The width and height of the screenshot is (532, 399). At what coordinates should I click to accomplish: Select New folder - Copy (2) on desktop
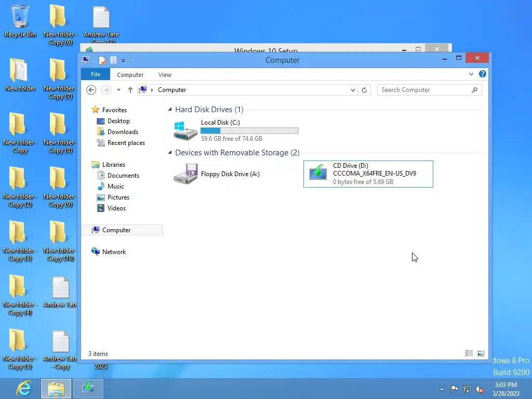click(20, 187)
